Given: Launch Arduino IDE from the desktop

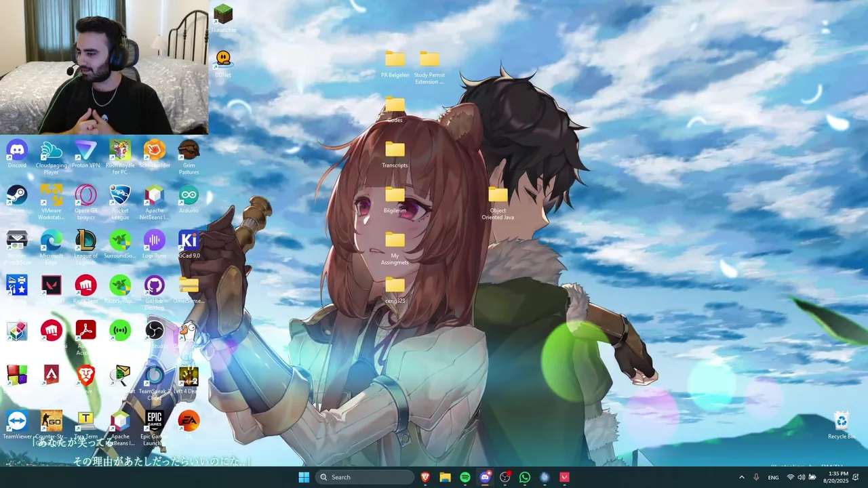Looking at the screenshot, I should point(189,199).
